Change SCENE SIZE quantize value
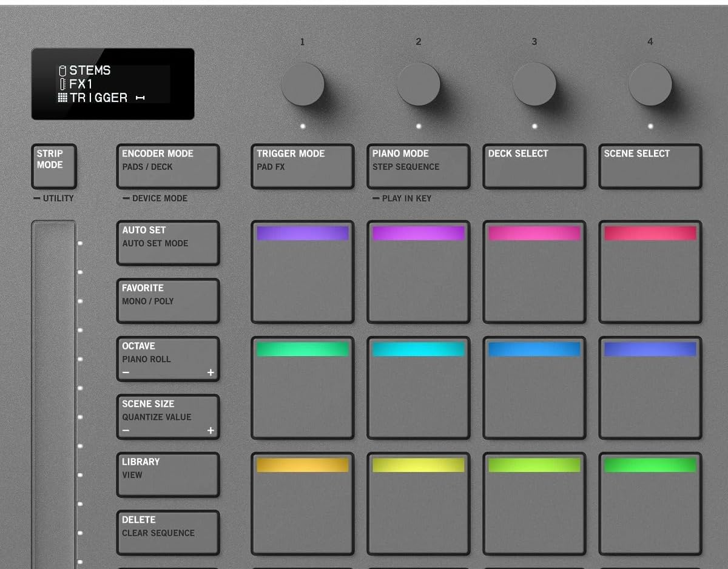 pyautogui.click(x=168, y=417)
